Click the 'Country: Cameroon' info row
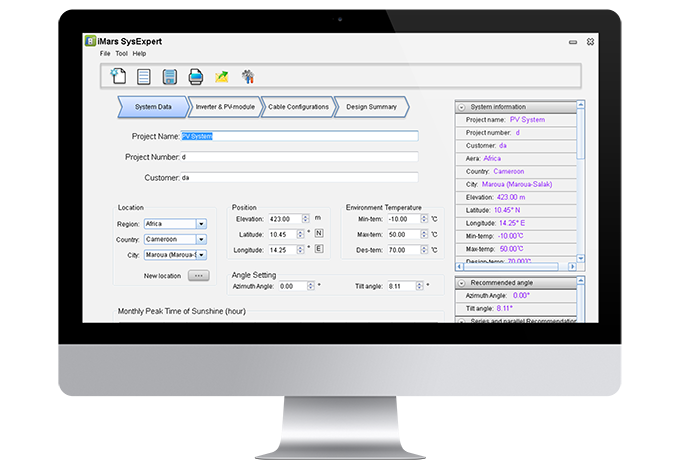Screen dimensions: 680x470 click(x=516, y=171)
